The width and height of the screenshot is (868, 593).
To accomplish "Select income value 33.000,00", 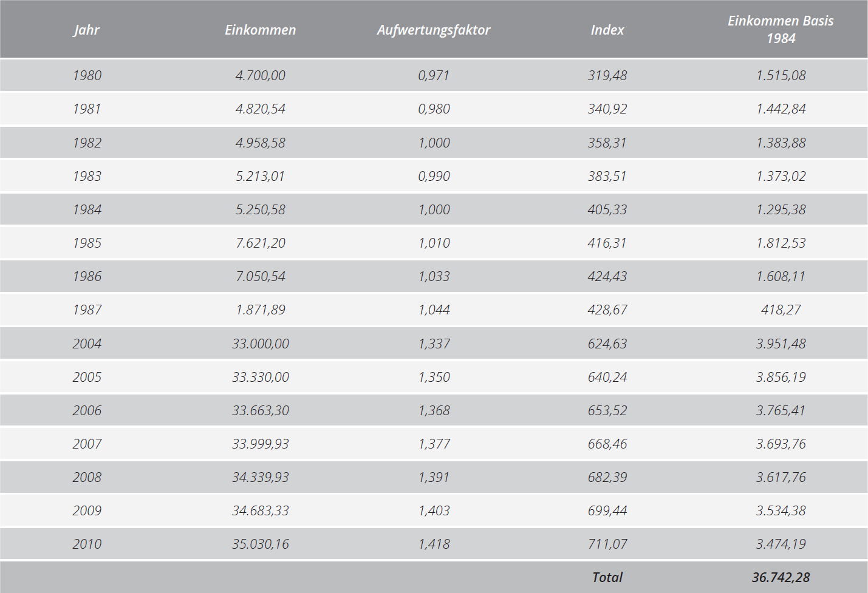I will click(260, 344).
